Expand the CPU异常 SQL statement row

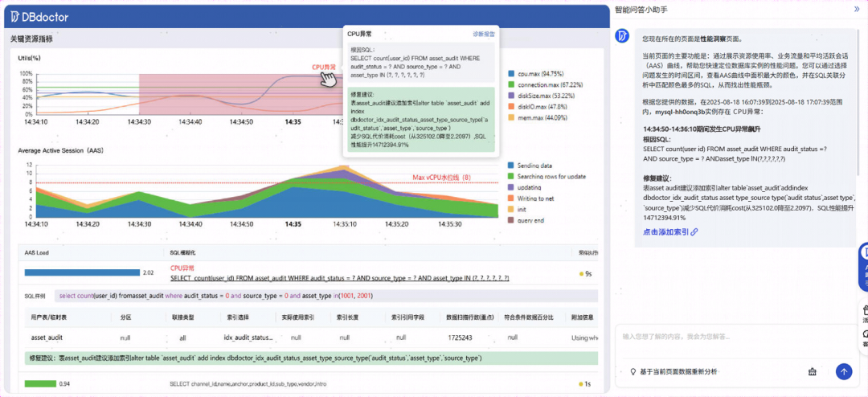point(339,278)
